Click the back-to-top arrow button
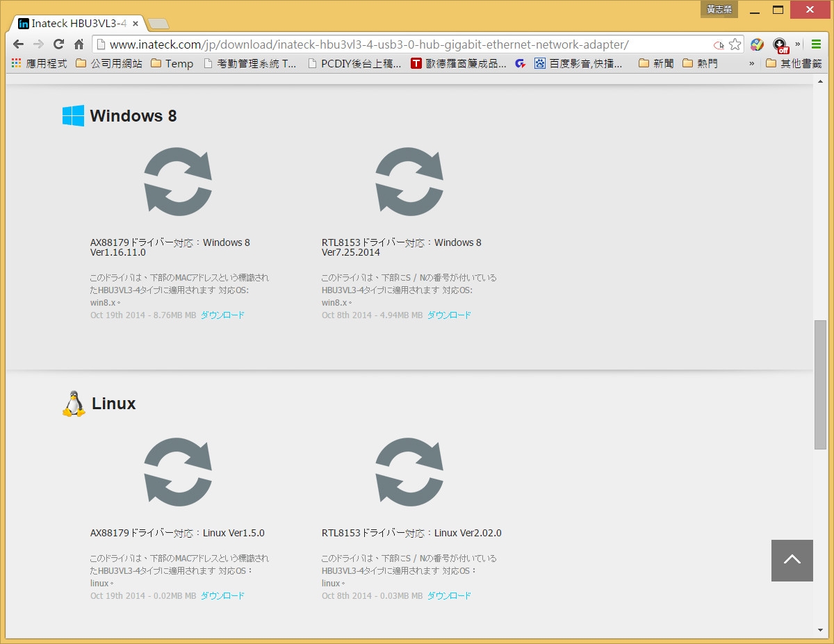 (x=792, y=561)
